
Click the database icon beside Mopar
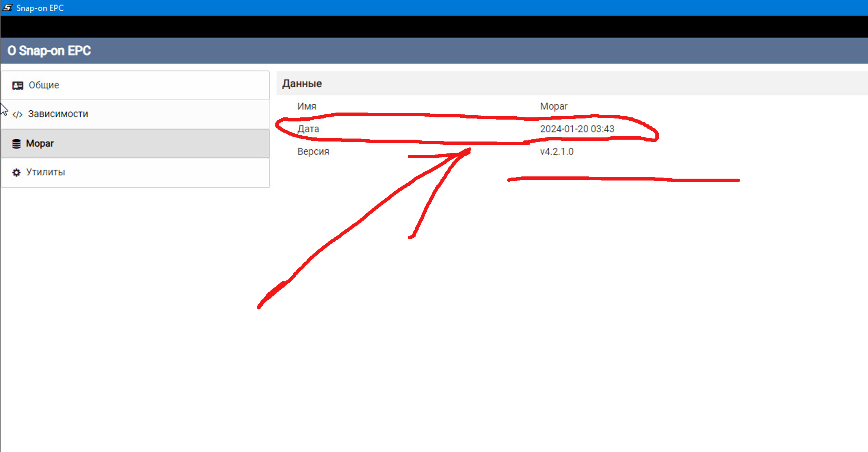(16, 144)
